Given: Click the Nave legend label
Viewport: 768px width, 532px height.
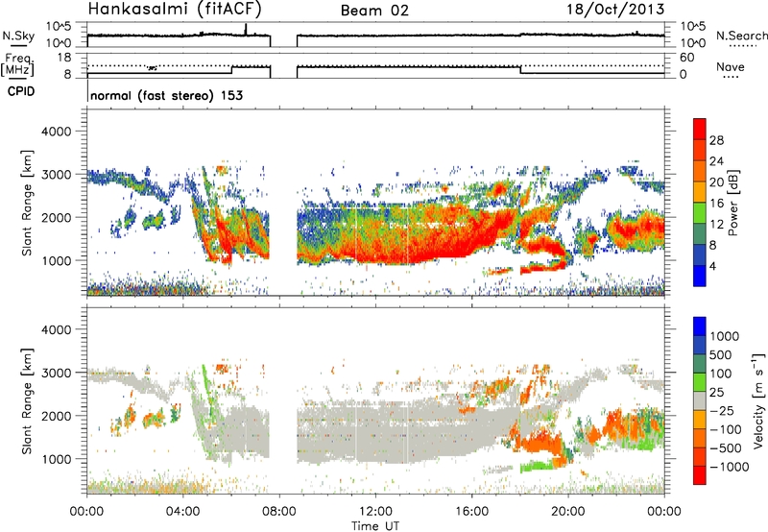Looking at the screenshot, I should [731, 66].
